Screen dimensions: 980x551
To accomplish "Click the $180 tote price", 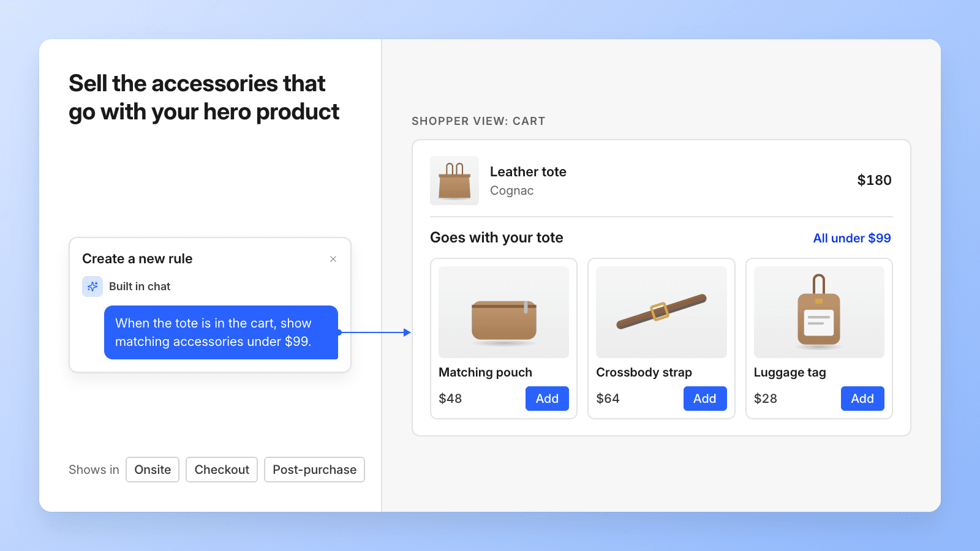I will [x=874, y=180].
